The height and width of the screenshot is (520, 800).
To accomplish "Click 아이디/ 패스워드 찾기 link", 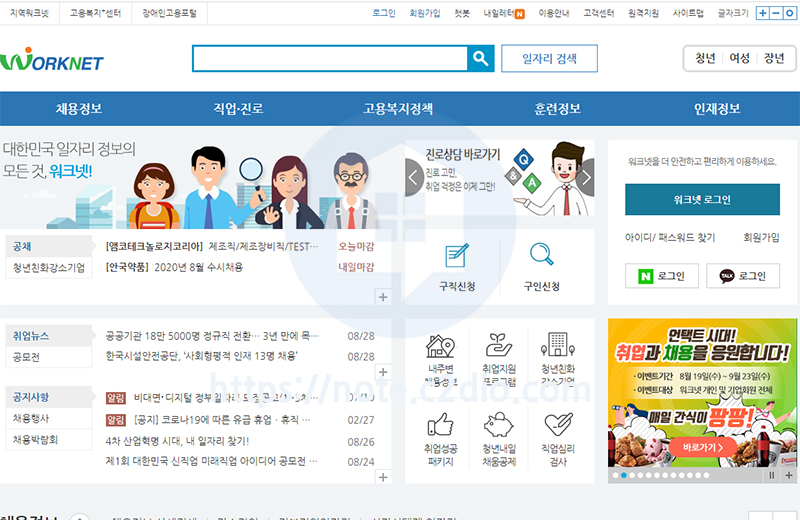I will pos(670,238).
